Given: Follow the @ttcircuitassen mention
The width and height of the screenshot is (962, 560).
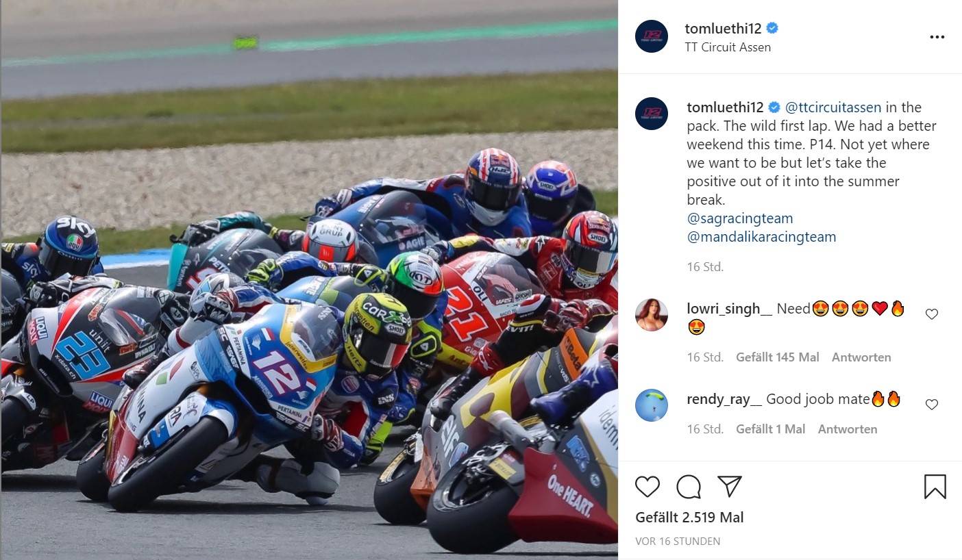Looking at the screenshot, I should pyautogui.click(x=833, y=107).
